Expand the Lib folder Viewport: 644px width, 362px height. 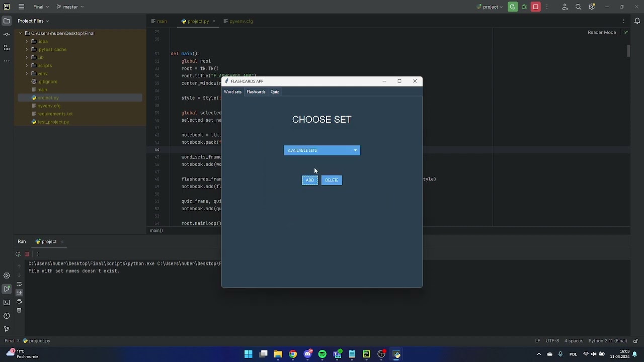click(27, 57)
